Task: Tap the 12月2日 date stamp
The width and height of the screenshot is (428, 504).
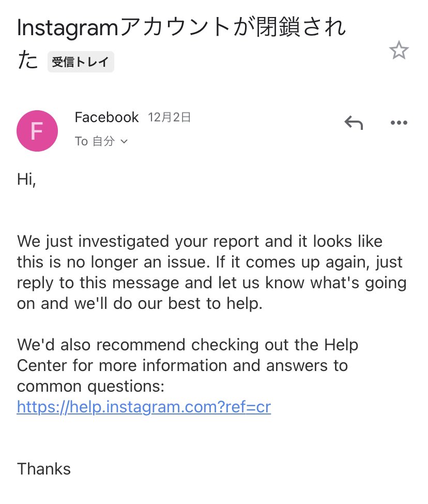Action: pyautogui.click(x=169, y=117)
